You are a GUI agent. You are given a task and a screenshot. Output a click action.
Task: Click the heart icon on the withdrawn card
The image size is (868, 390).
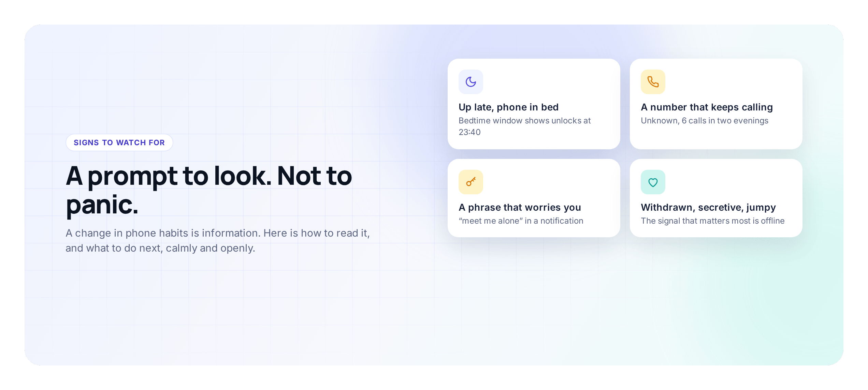pyautogui.click(x=653, y=182)
